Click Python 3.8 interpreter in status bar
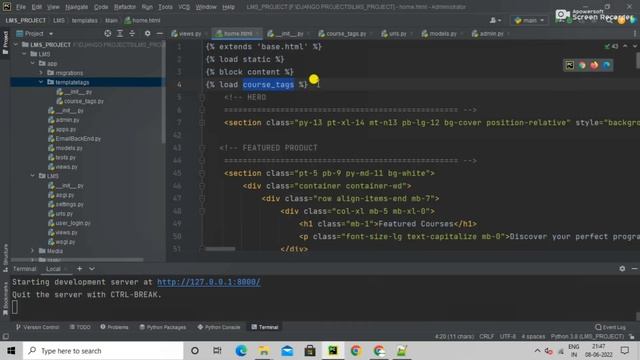 587,337
